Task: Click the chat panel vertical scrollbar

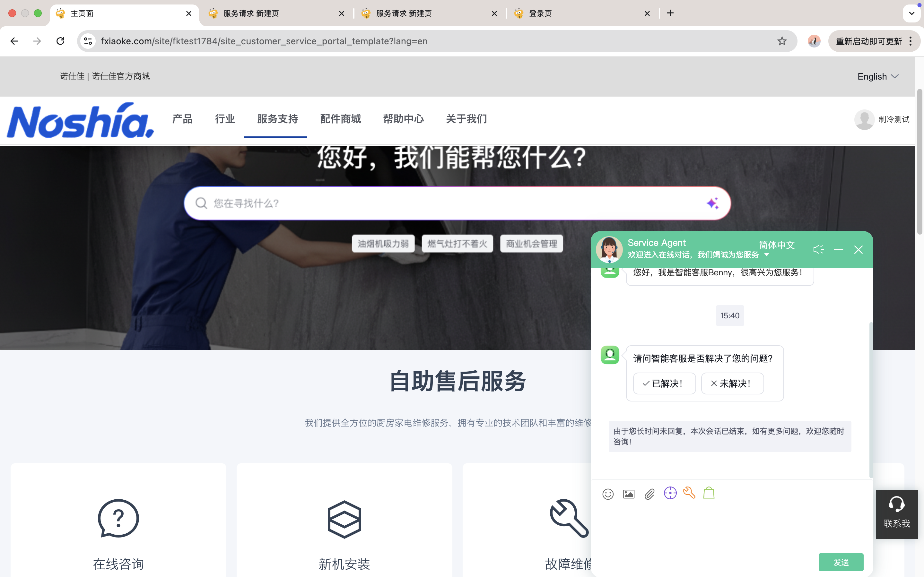Action: pyautogui.click(x=871, y=399)
